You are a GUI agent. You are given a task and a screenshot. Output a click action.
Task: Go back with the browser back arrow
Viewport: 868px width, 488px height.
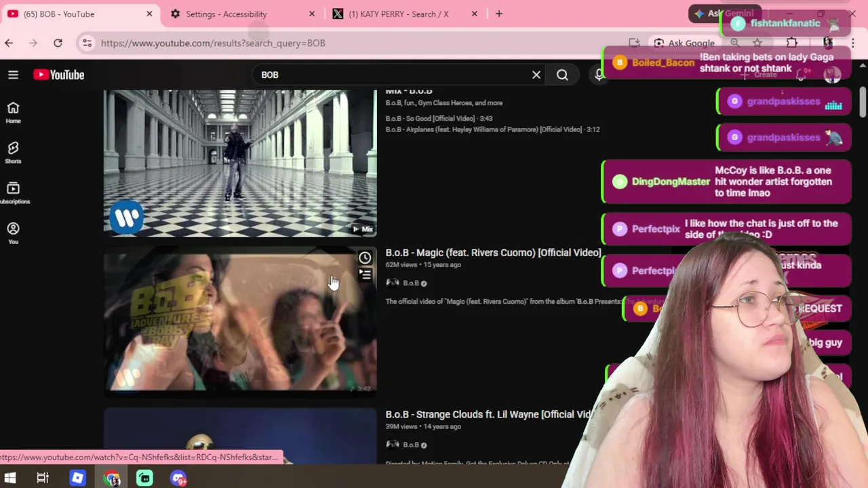tap(9, 43)
